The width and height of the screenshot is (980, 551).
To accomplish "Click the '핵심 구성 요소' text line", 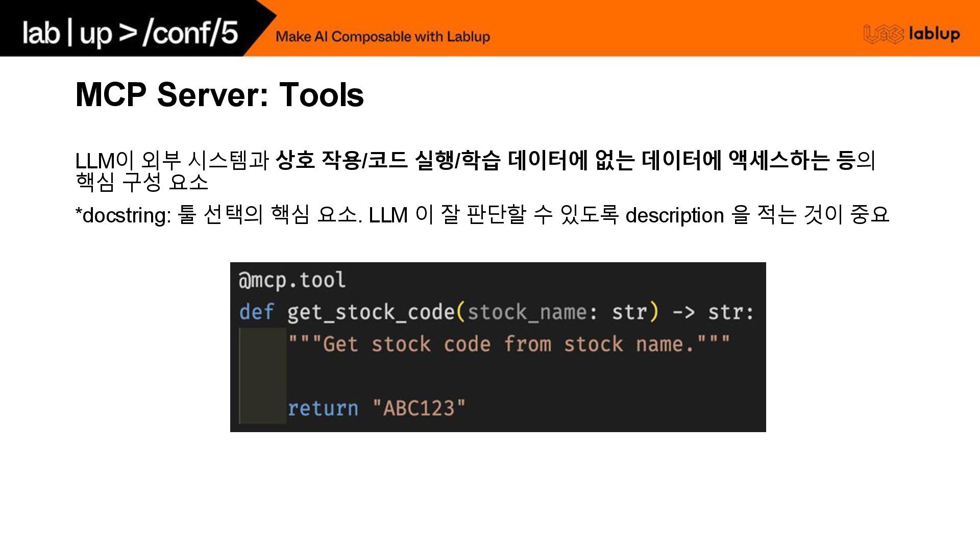I will tap(142, 182).
